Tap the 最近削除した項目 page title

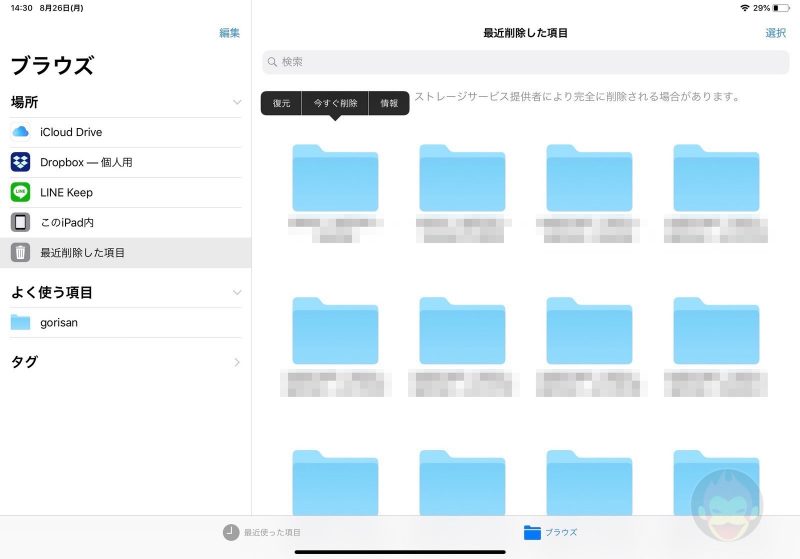[x=526, y=33]
